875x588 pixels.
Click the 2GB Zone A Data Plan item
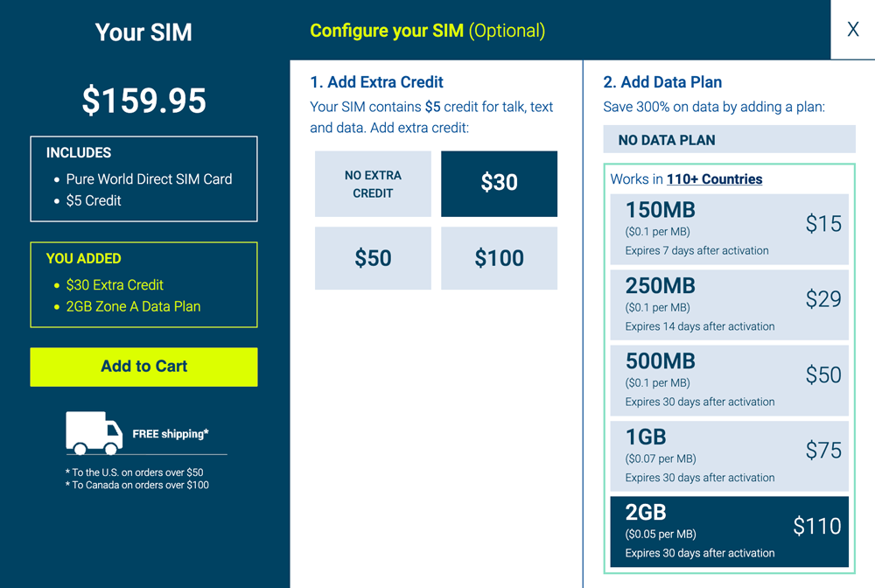pyautogui.click(x=133, y=306)
